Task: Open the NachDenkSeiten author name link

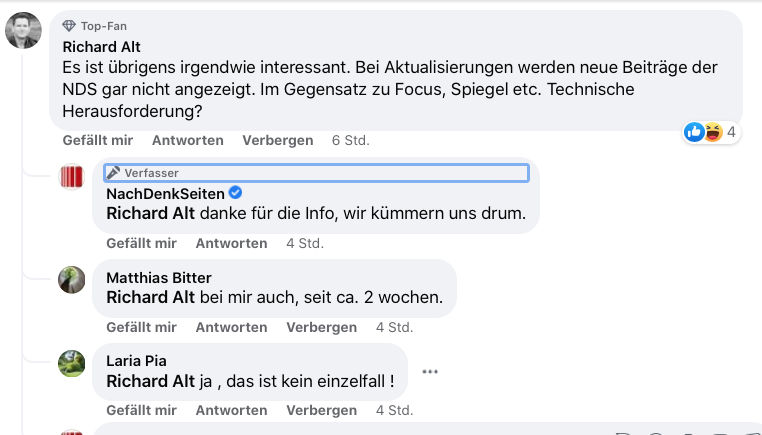Action: [x=165, y=193]
